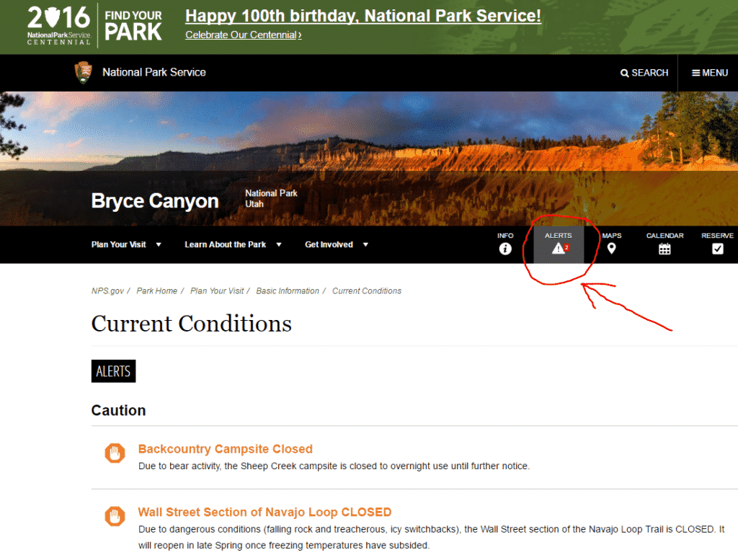Image resolution: width=738 pixels, height=560 pixels.
Task: Click the Backcountry Campsite Closed hand icon
Action: (x=115, y=453)
